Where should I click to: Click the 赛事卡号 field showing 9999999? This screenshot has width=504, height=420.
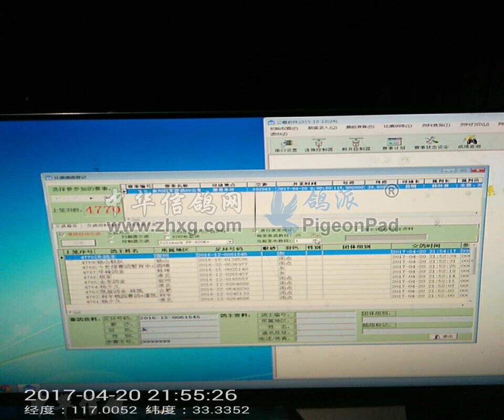point(180,341)
